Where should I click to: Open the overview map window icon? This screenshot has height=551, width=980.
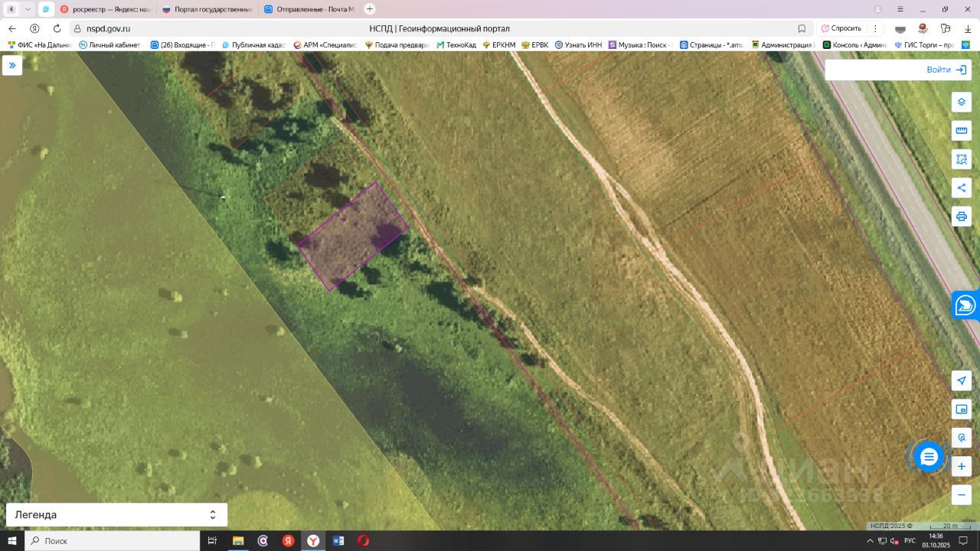pos(962,409)
